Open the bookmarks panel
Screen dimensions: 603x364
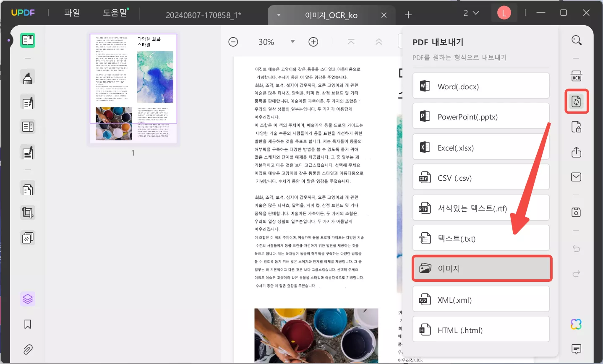(x=28, y=324)
